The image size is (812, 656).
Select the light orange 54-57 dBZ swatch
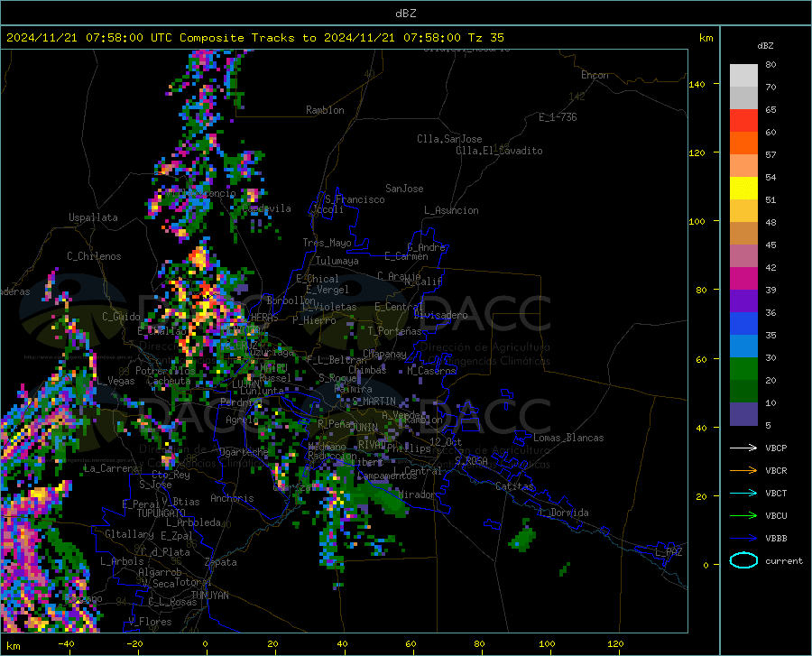coord(743,166)
